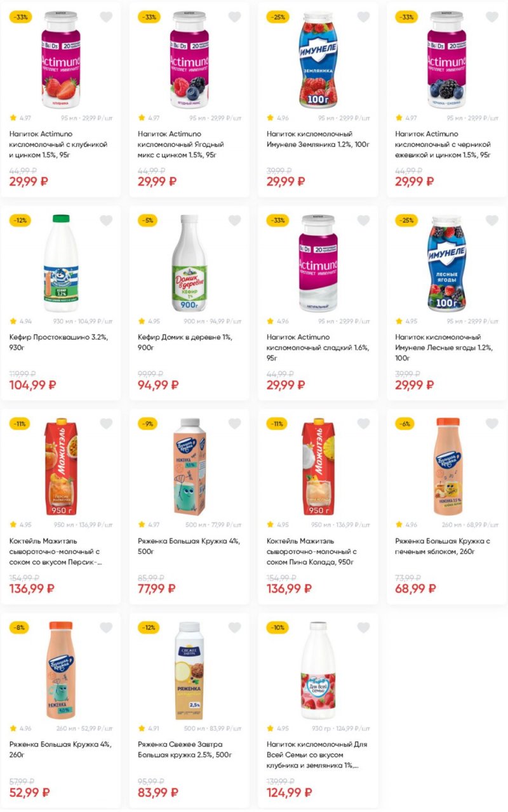Toggle heart on Кефир Домик в деревне
The image size is (508, 812).
(x=234, y=221)
